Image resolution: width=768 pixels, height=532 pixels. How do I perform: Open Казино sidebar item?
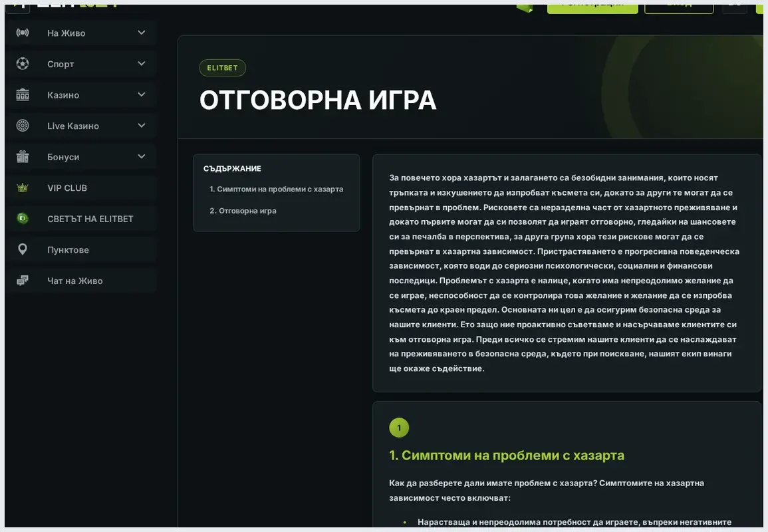(81, 94)
